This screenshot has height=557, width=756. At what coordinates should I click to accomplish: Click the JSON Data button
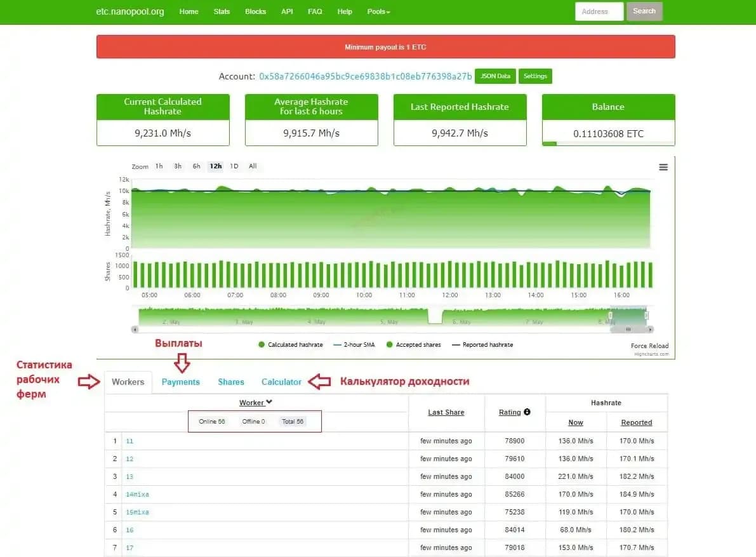495,76
